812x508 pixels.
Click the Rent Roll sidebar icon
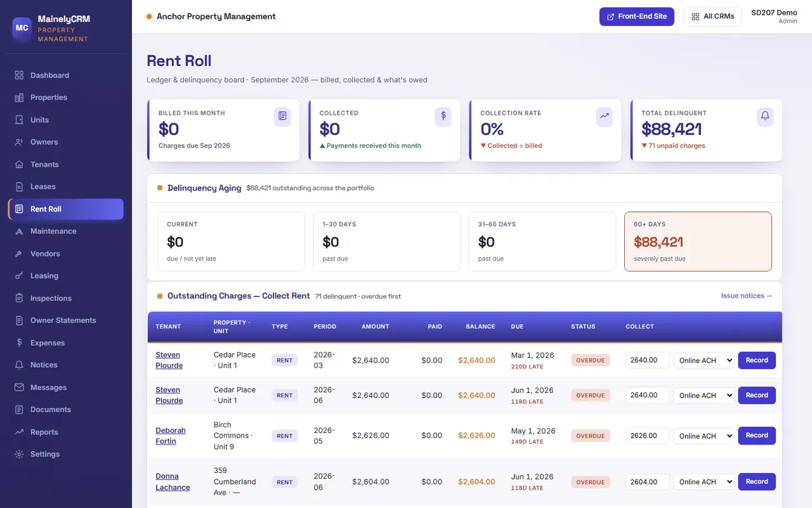click(x=19, y=209)
